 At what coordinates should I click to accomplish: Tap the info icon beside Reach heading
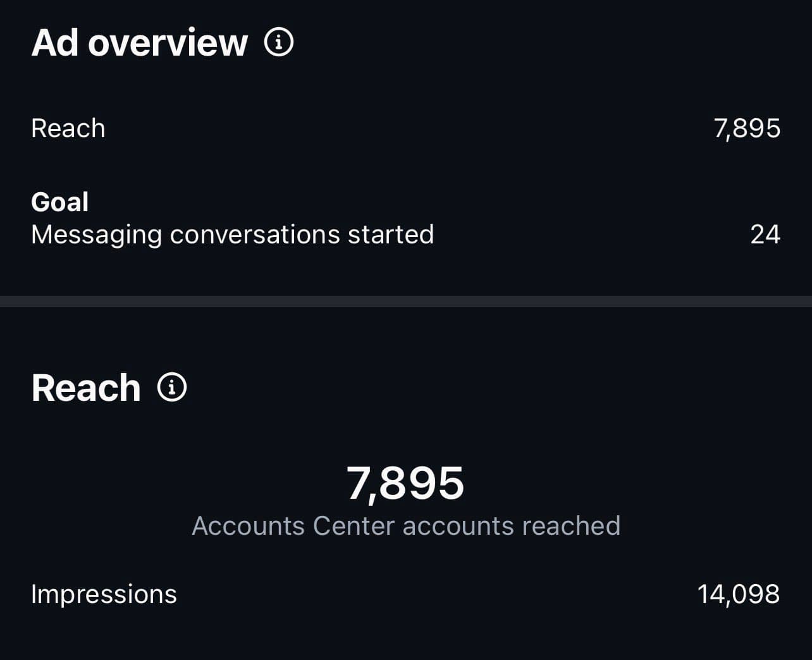tap(172, 387)
